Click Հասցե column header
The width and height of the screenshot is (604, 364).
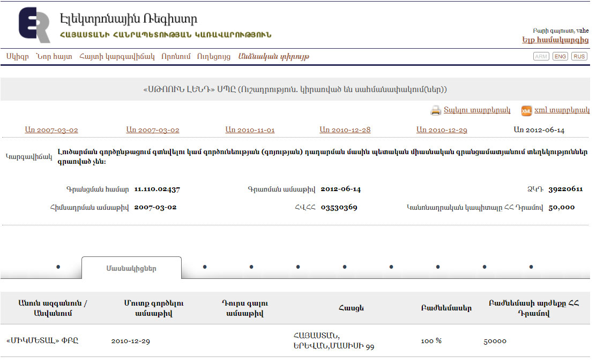[x=352, y=308]
